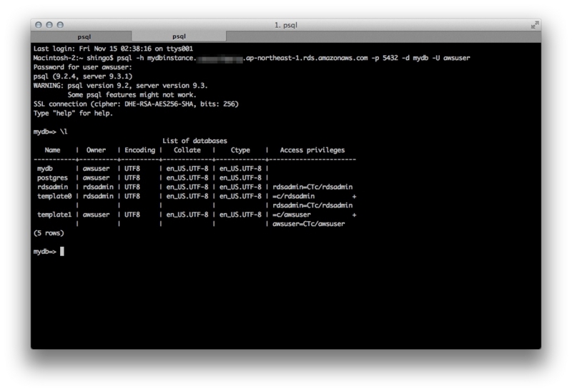Click the 'Name' column header
The image size is (572, 392).
[x=52, y=150]
